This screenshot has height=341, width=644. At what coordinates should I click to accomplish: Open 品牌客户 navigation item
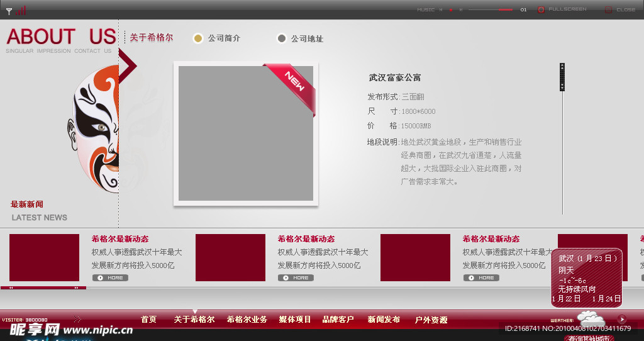pyautogui.click(x=338, y=319)
